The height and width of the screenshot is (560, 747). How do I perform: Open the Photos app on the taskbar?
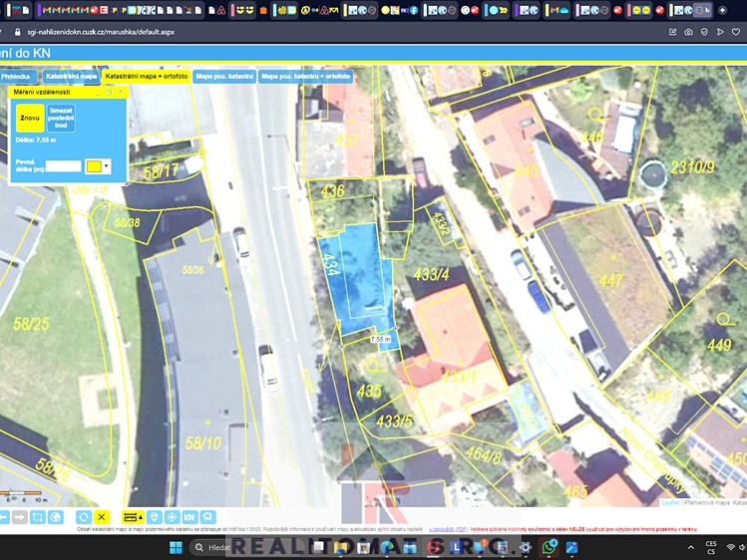click(x=571, y=548)
